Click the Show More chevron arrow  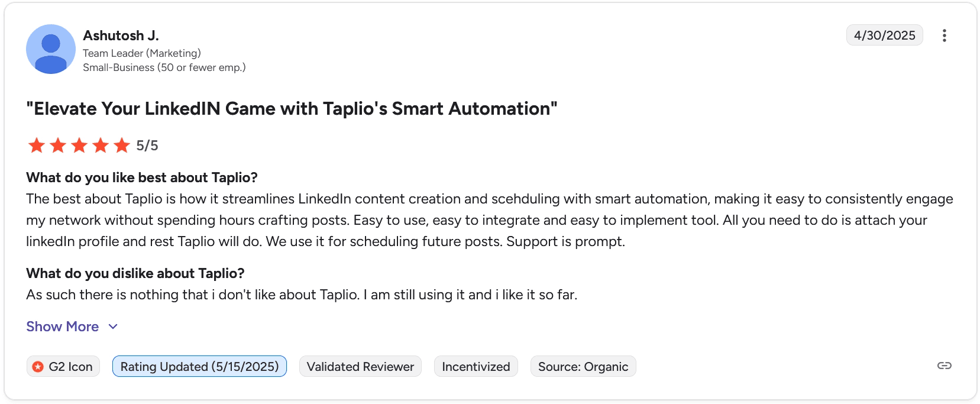pos(113,327)
